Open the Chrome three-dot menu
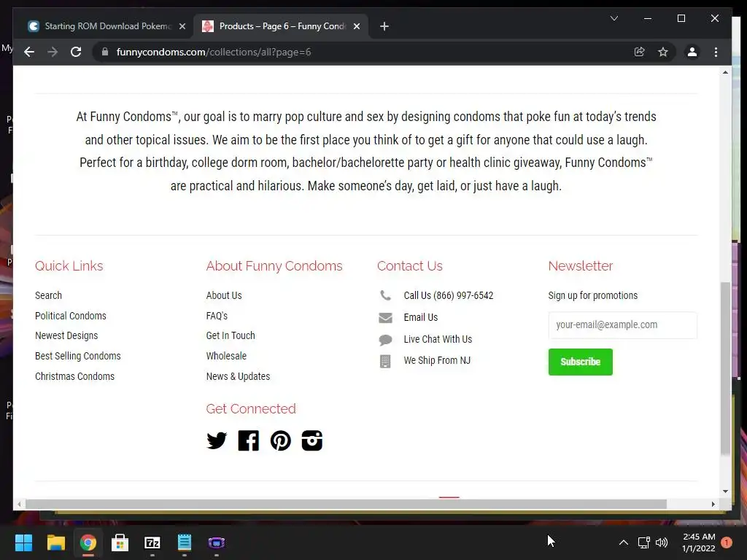747x560 pixels. [716, 52]
